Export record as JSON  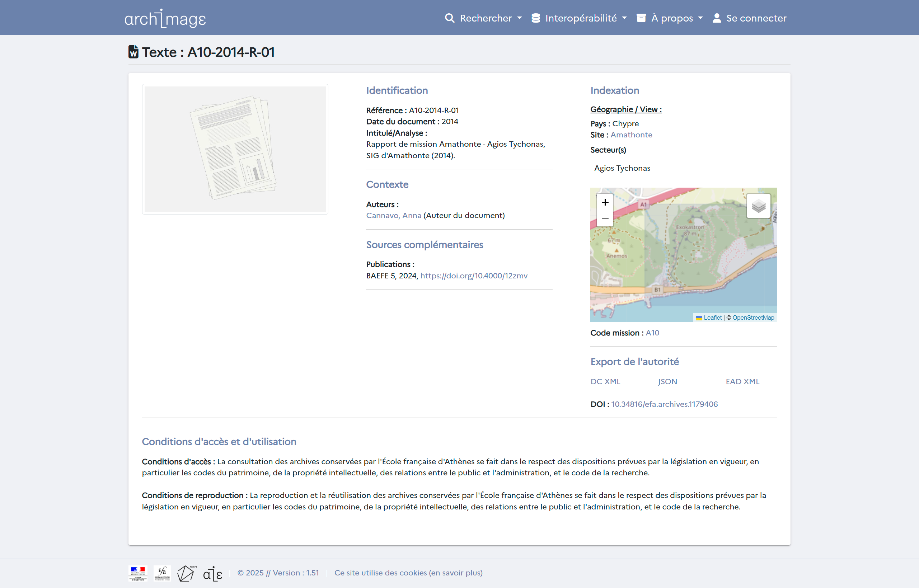tap(667, 381)
